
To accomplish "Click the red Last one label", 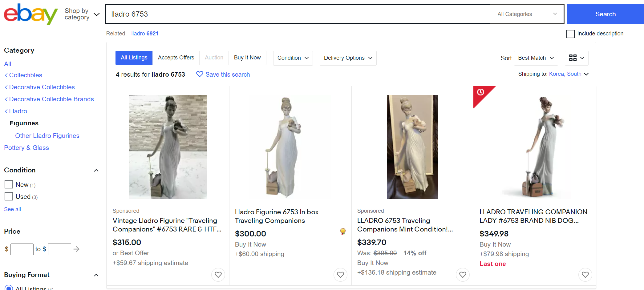I will (x=493, y=264).
